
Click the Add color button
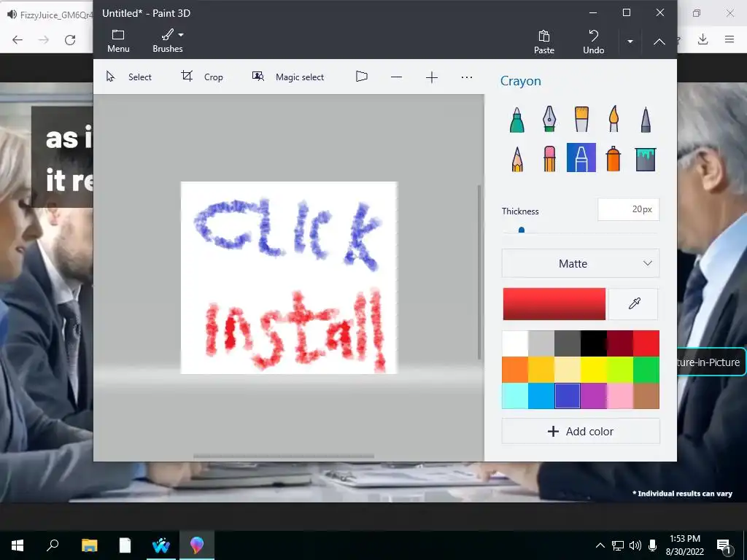[580, 432]
